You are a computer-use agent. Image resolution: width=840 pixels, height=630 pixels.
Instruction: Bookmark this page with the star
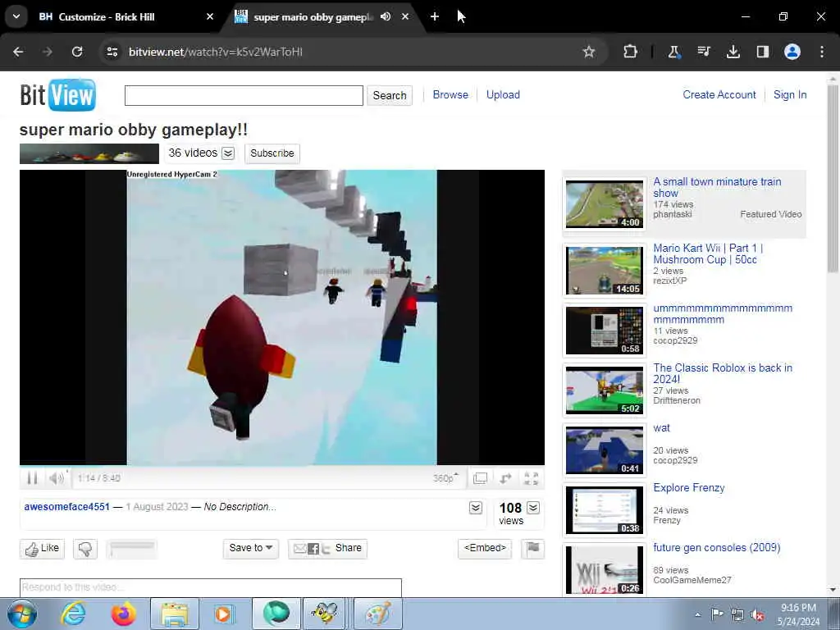coord(589,52)
